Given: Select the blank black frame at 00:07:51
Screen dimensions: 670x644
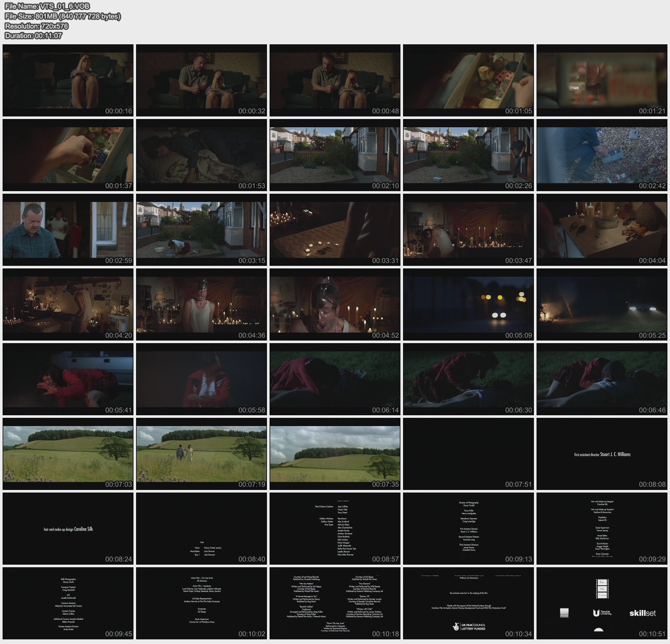Looking at the screenshot, I should 468,453.
